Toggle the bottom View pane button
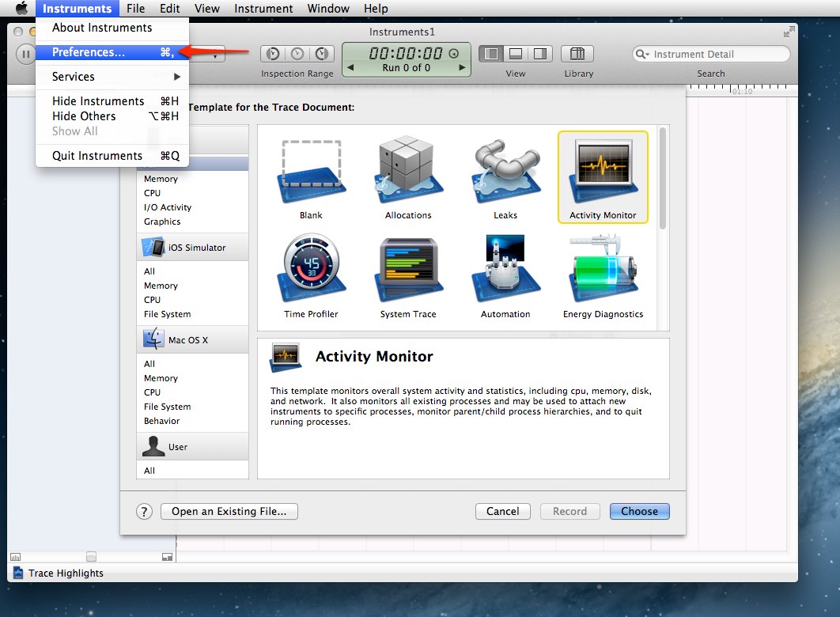 (x=516, y=54)
